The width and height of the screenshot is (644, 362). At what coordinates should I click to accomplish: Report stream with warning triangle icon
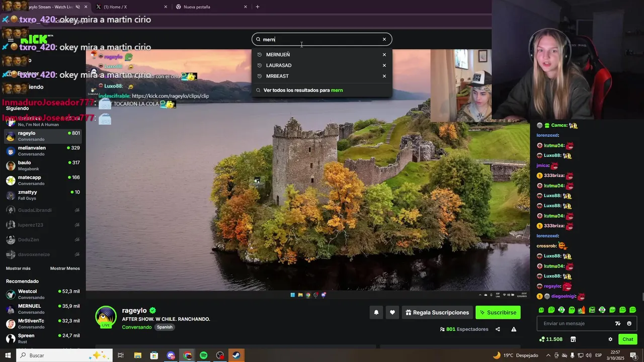pos(514,329)
